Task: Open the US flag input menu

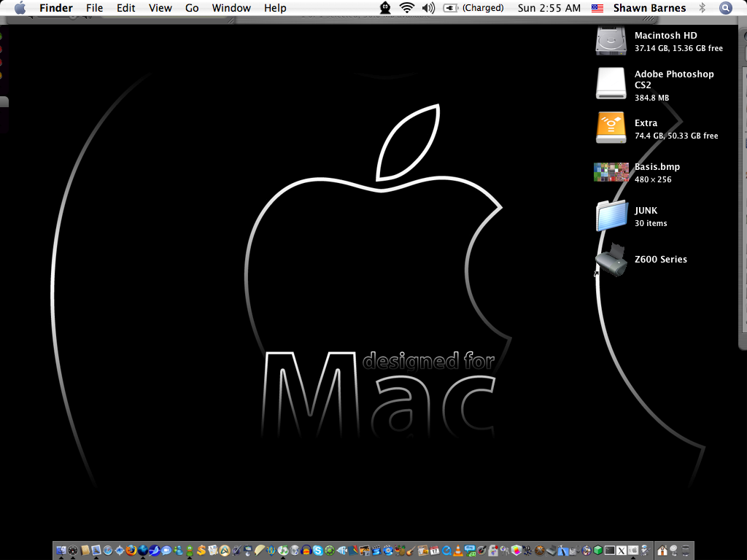Action: click(x=597, y=8)
